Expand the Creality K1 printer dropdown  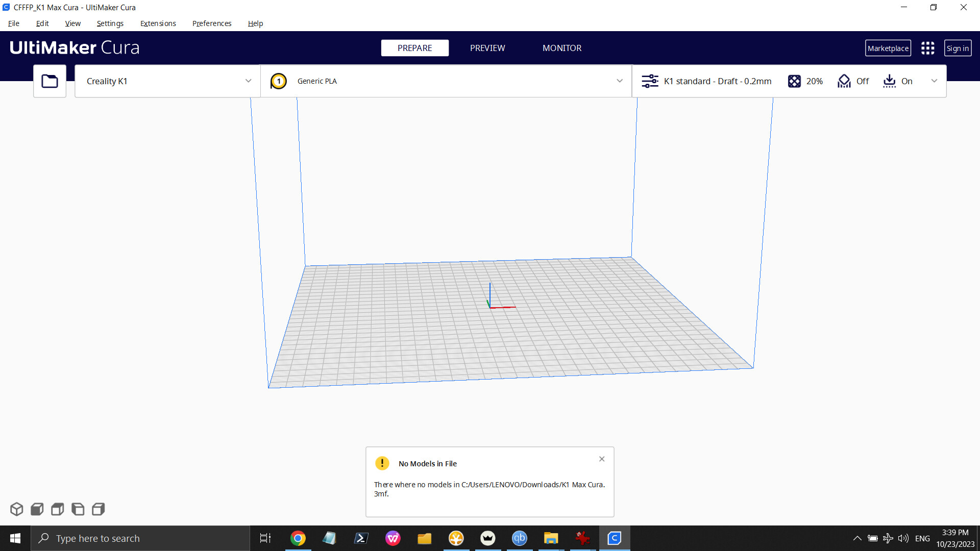[x=248, y=81]
